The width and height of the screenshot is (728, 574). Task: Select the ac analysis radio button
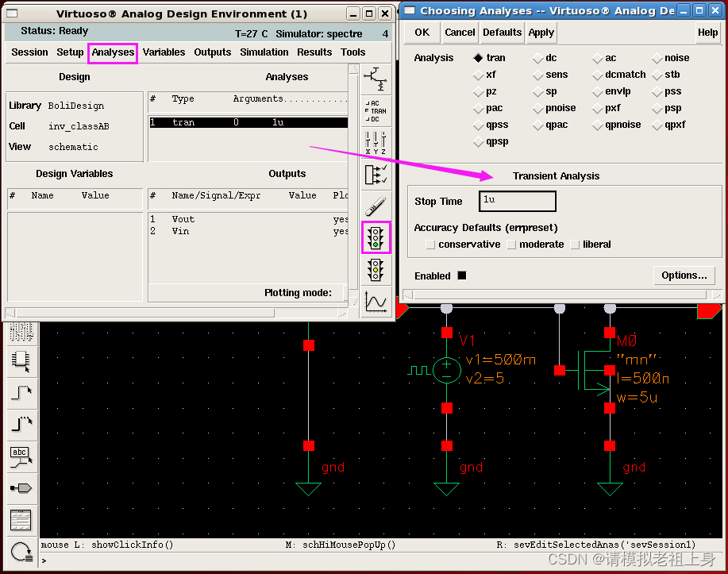tap(597, 58)
